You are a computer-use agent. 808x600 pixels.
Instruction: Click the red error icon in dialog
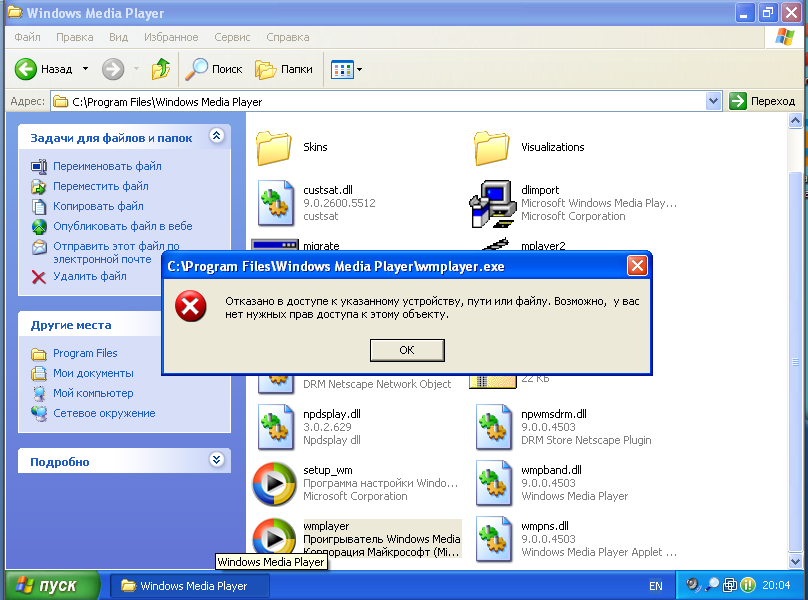(191, 306)
